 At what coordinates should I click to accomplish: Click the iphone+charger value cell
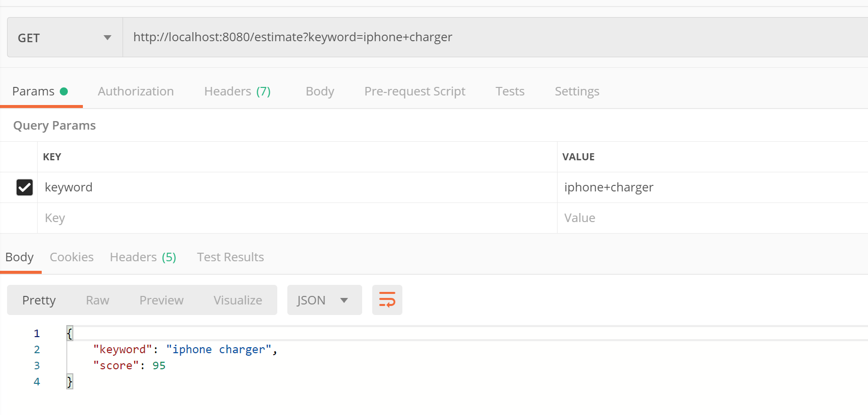point(713,187)
